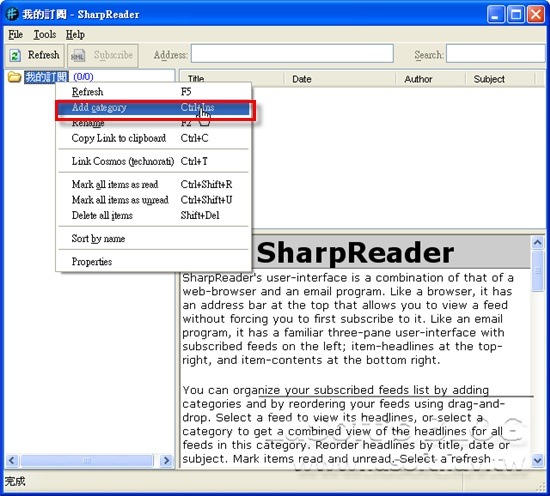
Task: Click the SharpReader heading in content pane
Action: (355, 253)
